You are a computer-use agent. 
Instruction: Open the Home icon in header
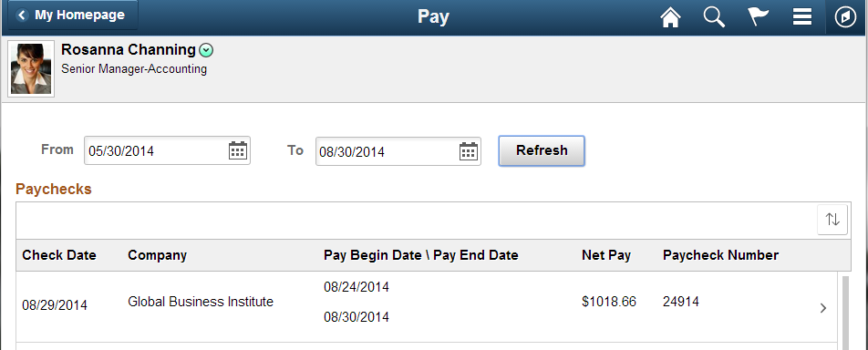pyautogui.click(x=670, y=16)
